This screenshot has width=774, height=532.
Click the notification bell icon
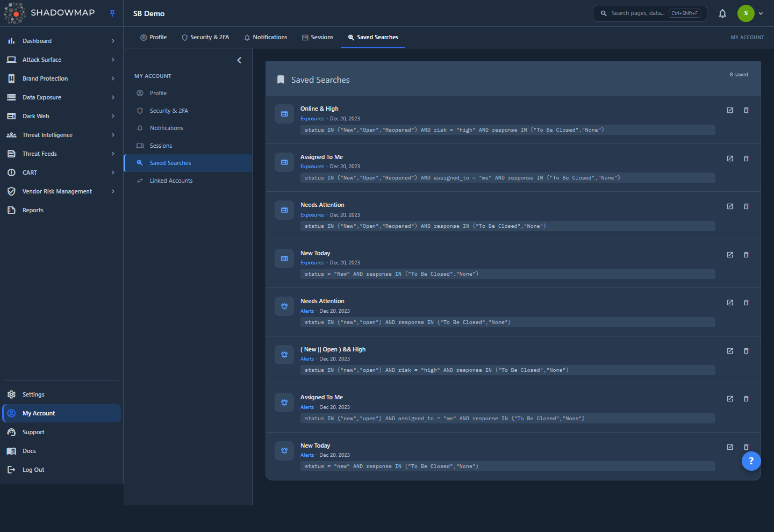[722, 13]
